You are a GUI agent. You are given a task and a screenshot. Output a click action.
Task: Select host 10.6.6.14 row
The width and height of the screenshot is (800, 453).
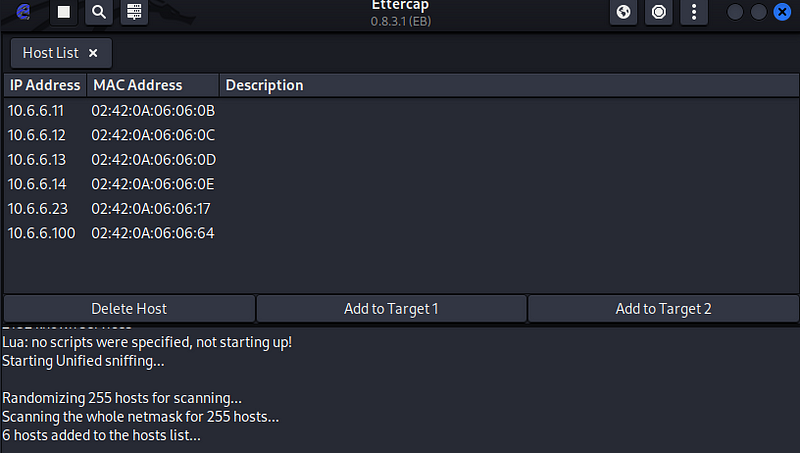point(401,184)
